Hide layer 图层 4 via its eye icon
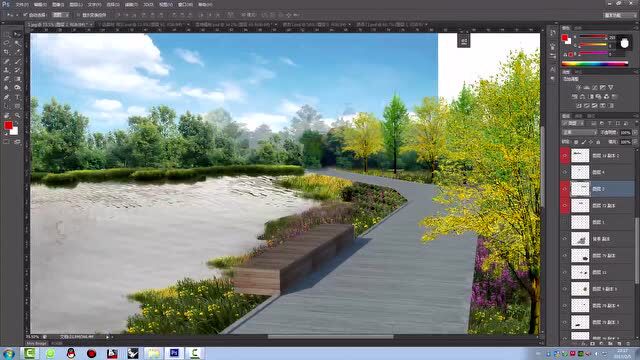Viewport: 640px width, 360px height. pos(565,172)
